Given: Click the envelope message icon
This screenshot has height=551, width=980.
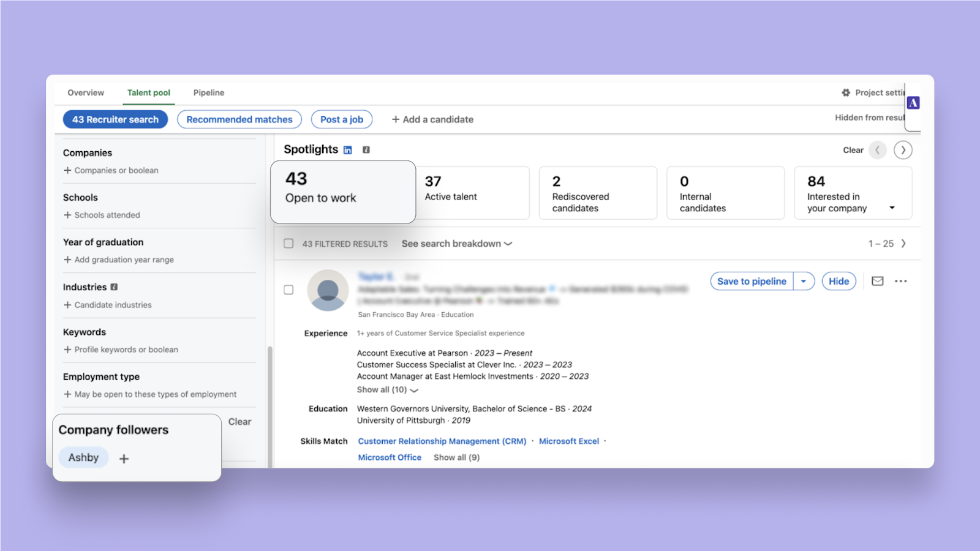Looking at the screenshot, I should tap(878, 281).
